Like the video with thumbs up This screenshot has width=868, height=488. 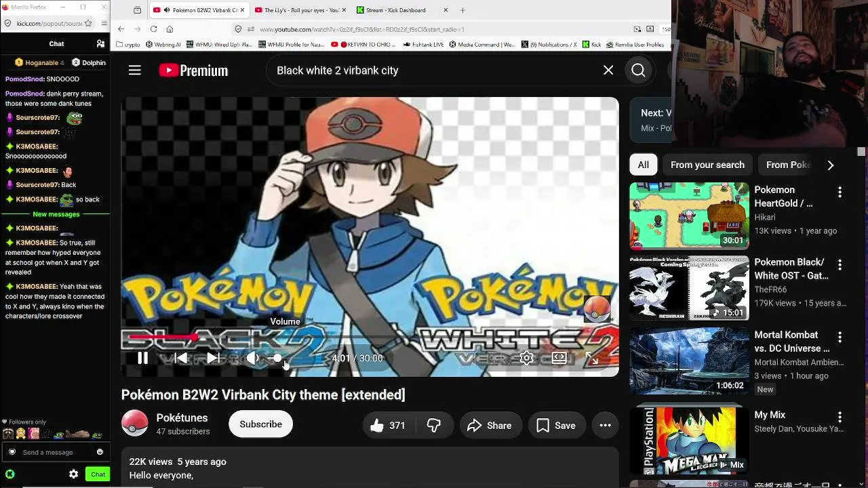pos(388,426)
